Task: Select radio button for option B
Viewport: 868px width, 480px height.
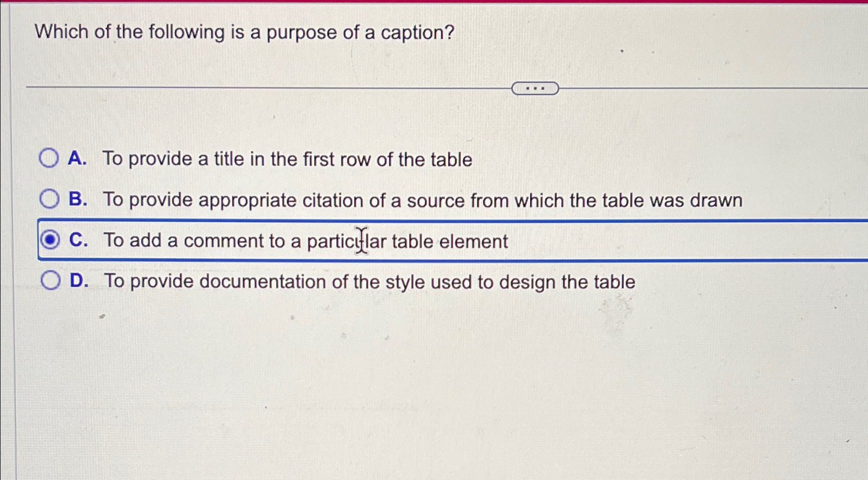Action: click(x=50, y=199)
